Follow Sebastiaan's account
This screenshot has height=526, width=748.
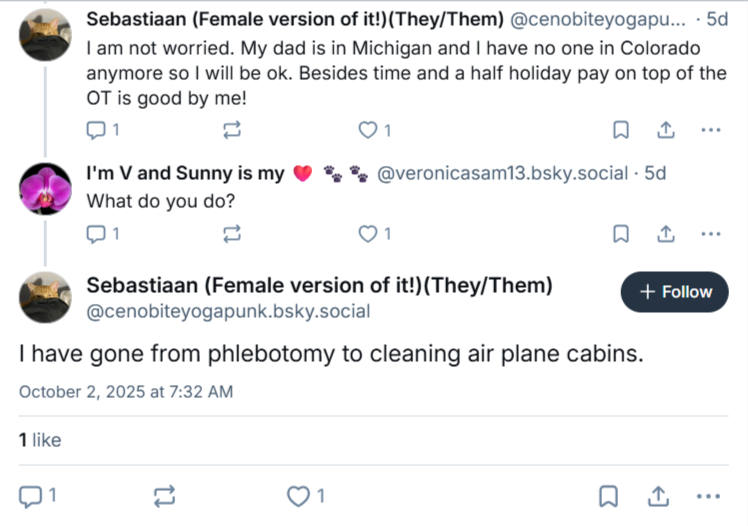(674, 292)
